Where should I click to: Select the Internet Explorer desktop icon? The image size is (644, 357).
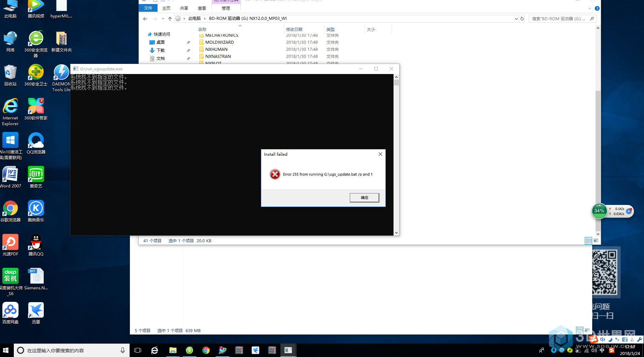(x=10, y=112)
